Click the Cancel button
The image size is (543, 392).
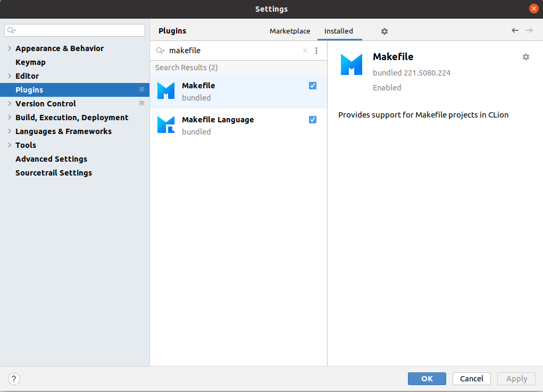[472, 379]
